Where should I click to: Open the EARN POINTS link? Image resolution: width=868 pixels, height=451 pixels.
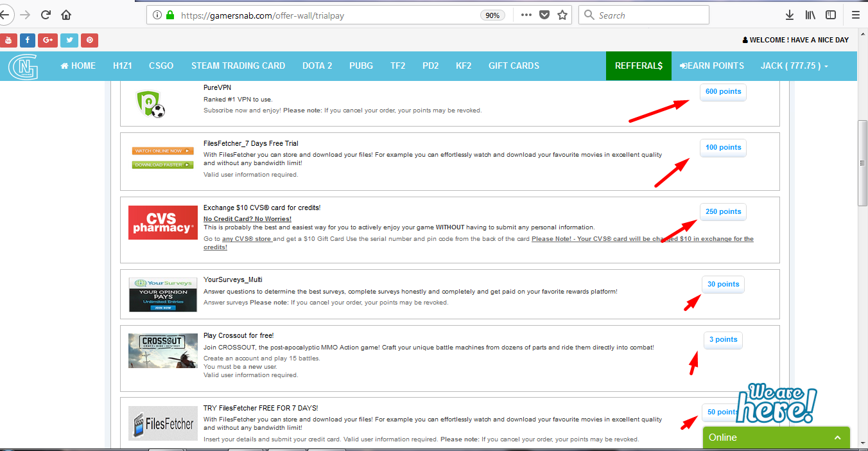[712, 66]
